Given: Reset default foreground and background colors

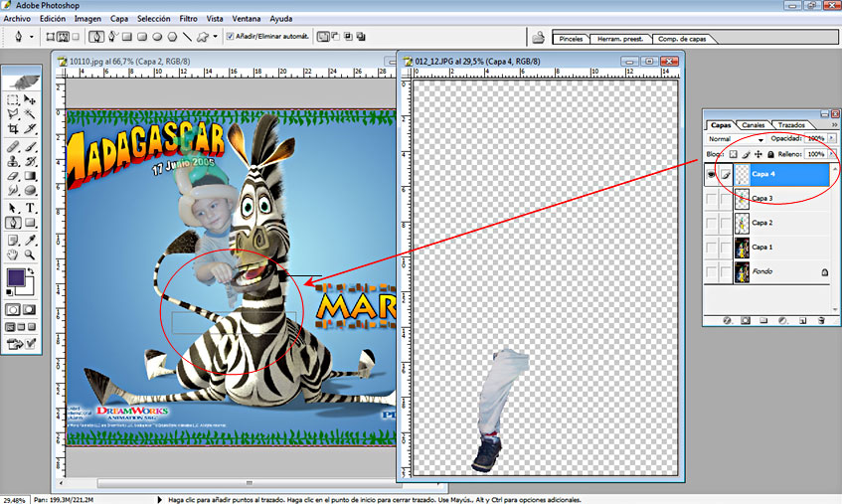Looking at the screenshot, I should [x=9, y=292].
